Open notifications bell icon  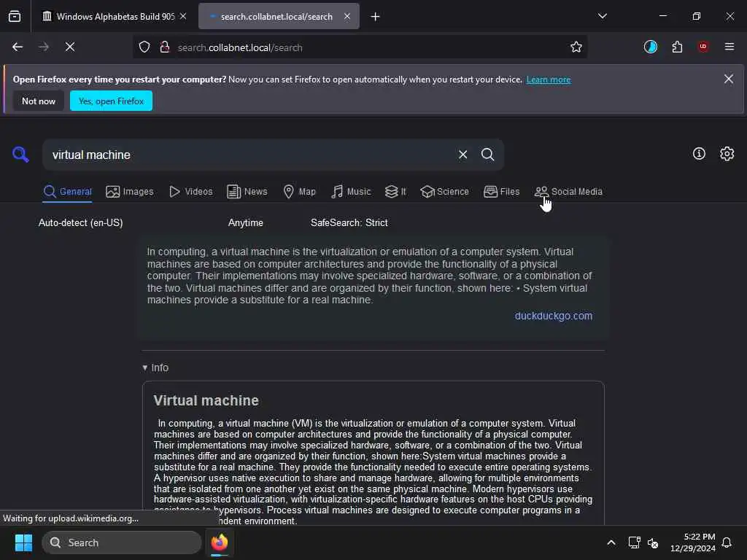[727, 542]
